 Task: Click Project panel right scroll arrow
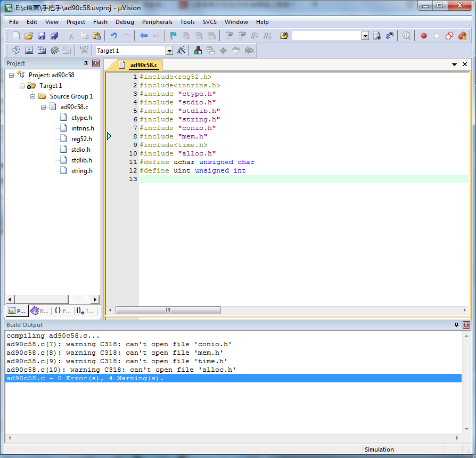95,299
